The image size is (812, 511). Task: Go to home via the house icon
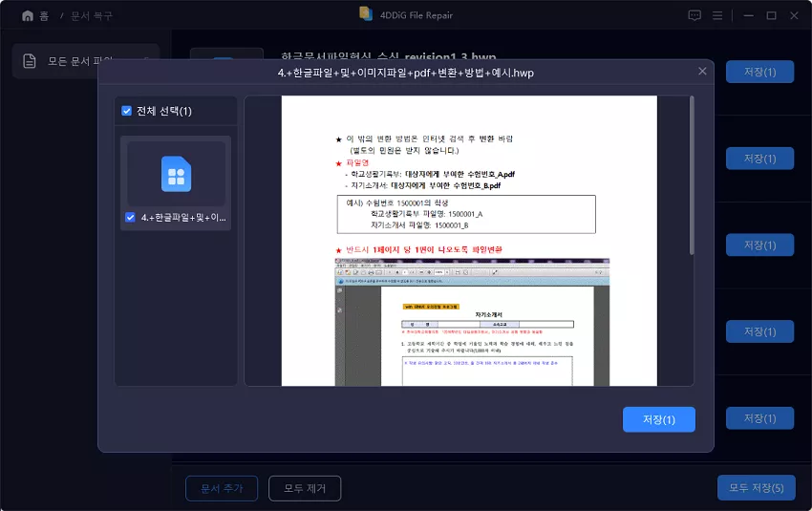pos(28,16)
